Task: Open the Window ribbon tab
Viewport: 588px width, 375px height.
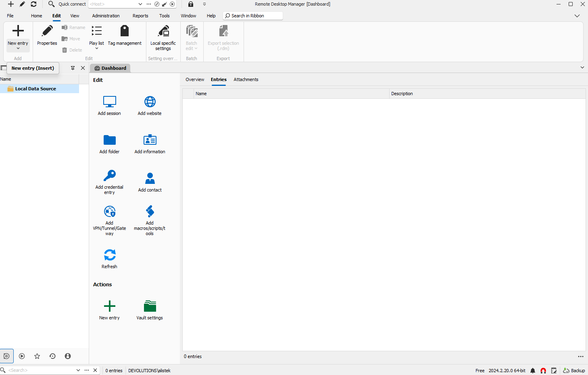Action: tap(188, 16)
